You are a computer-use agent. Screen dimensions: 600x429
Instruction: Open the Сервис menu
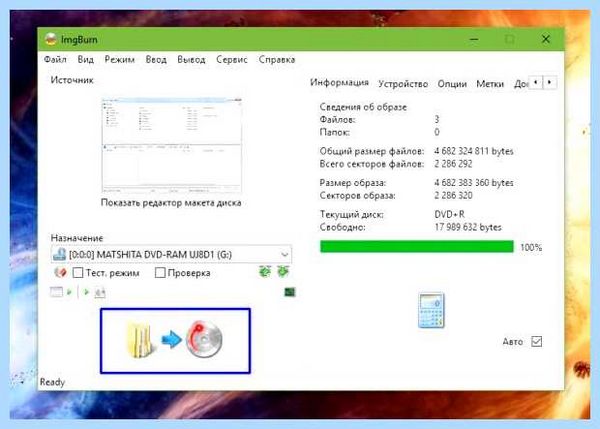[232, 60]
